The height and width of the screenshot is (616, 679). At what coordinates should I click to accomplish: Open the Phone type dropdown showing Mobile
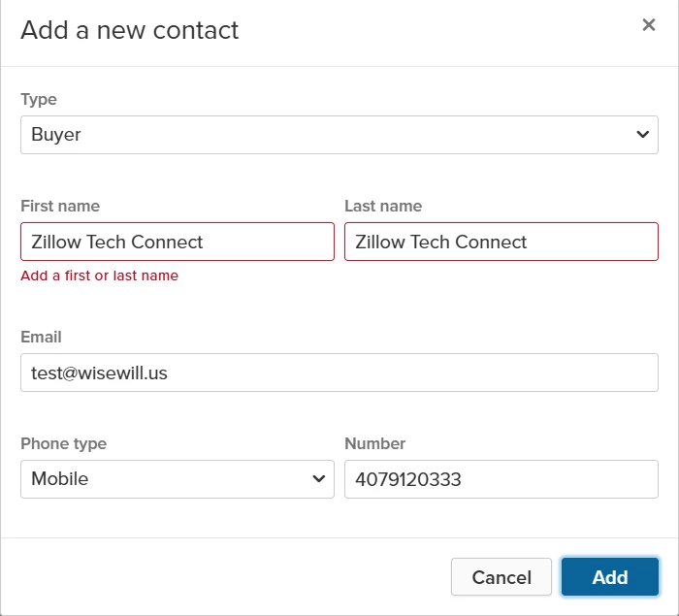pos(178,479)
